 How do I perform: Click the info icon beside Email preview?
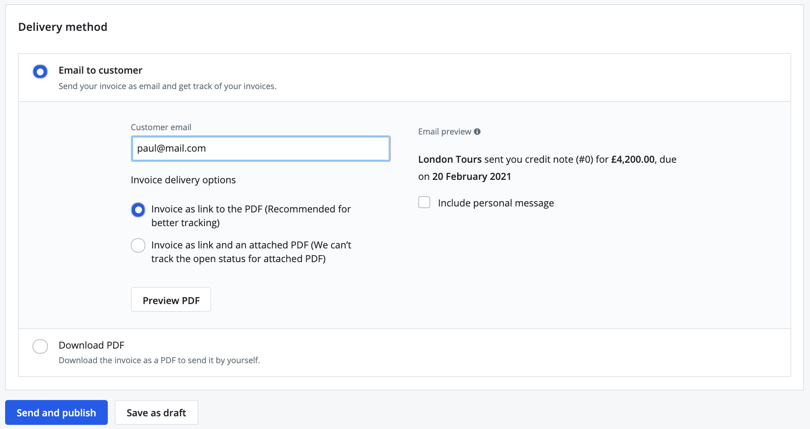click(x=477, y=132)
